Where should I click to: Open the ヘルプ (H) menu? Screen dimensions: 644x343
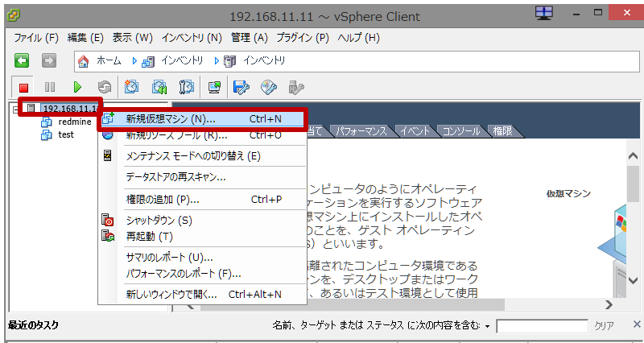coord(358,38)
